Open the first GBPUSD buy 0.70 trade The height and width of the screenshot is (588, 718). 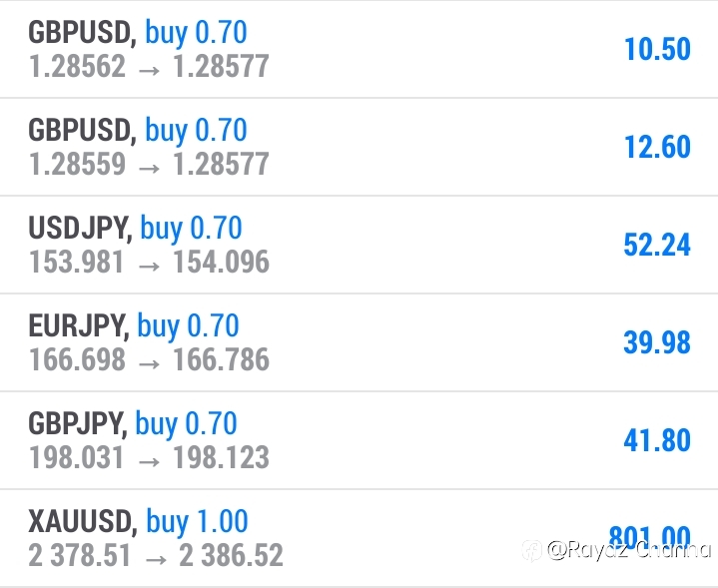click(x=359, y=49)
